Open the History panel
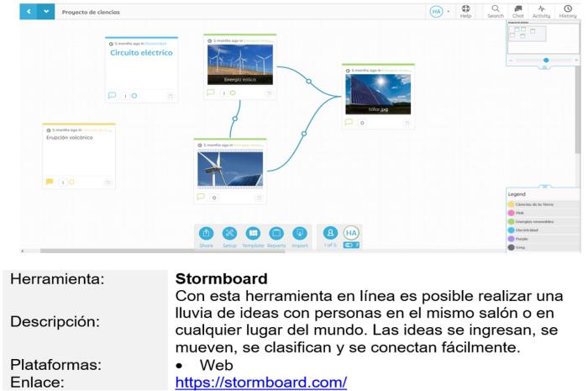588x391 pixels. (x=568, y=11)
